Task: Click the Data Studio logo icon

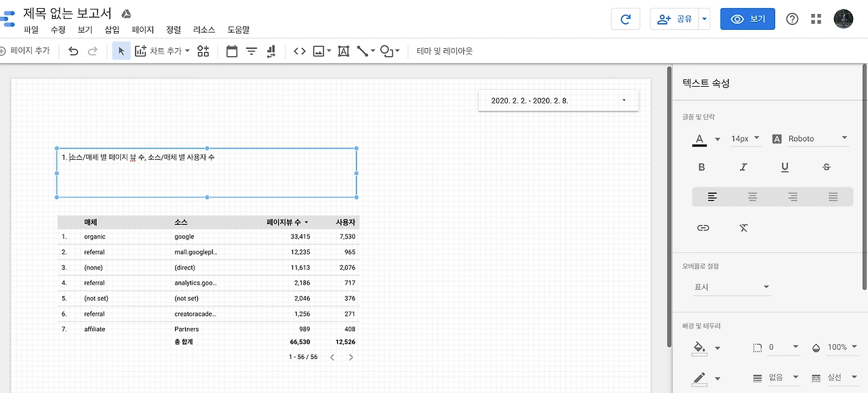Action: 7,18
